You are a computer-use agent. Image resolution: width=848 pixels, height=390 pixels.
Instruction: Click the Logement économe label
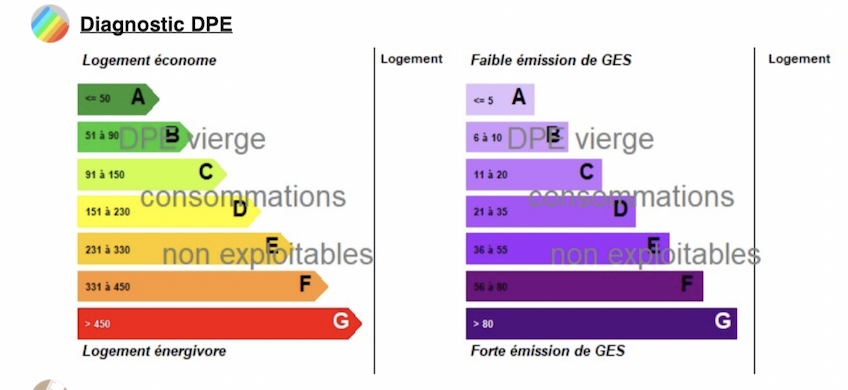coord(149,60)
